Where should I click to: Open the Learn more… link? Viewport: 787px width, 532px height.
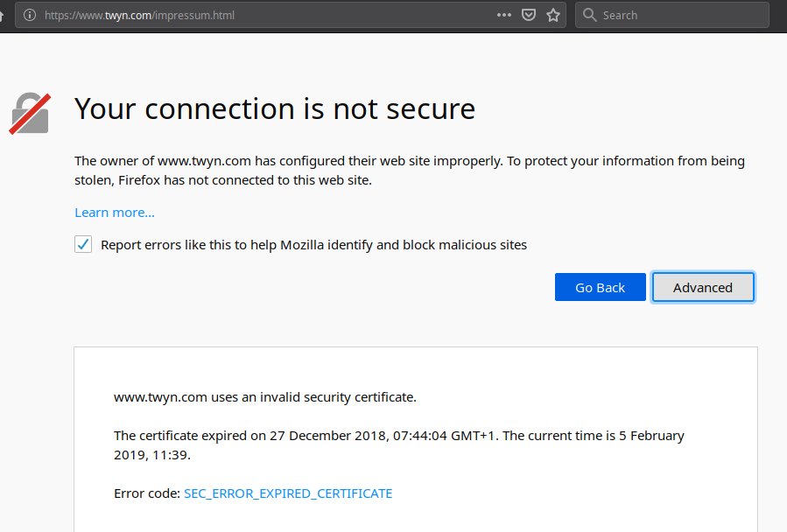pyautogui.click(x=115, y=213)
